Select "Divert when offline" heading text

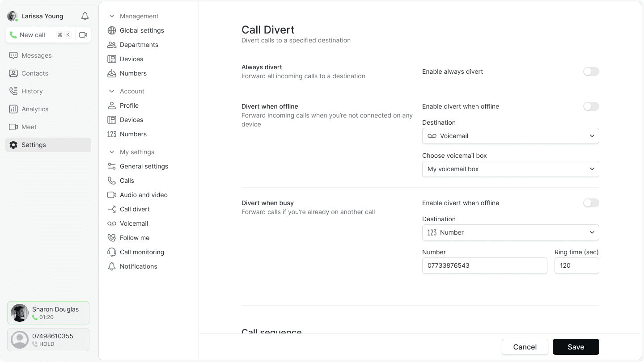270,106
